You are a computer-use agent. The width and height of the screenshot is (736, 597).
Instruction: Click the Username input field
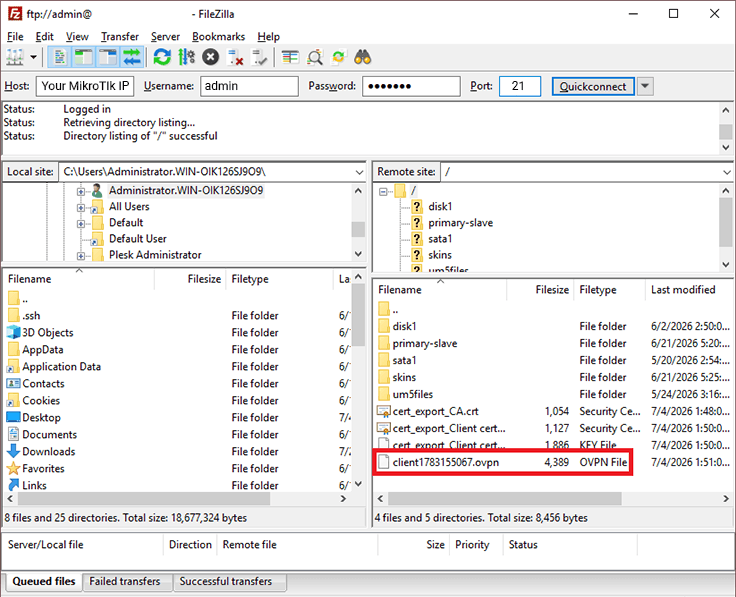249,86
